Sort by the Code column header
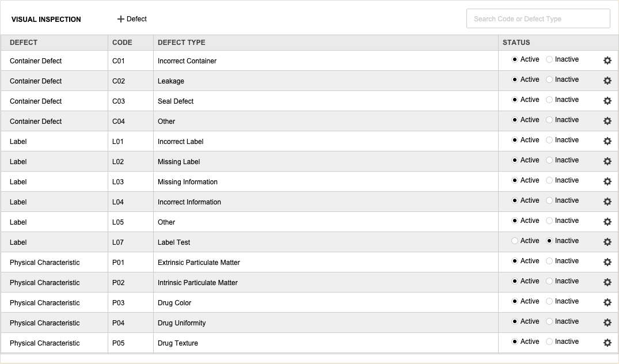Image resolution: width=619 pixels, height=364 pixels. tap(122, 43)
